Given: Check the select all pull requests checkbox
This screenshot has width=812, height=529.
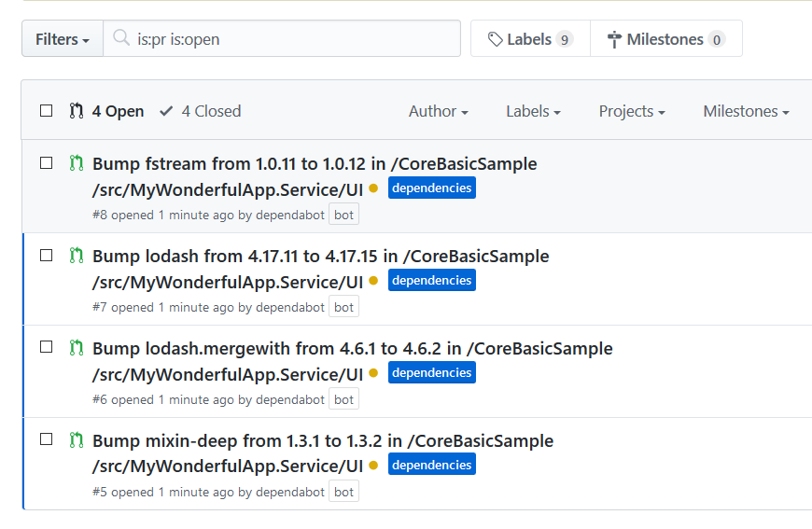Looking at the screenshot, I should pos(47,111).
